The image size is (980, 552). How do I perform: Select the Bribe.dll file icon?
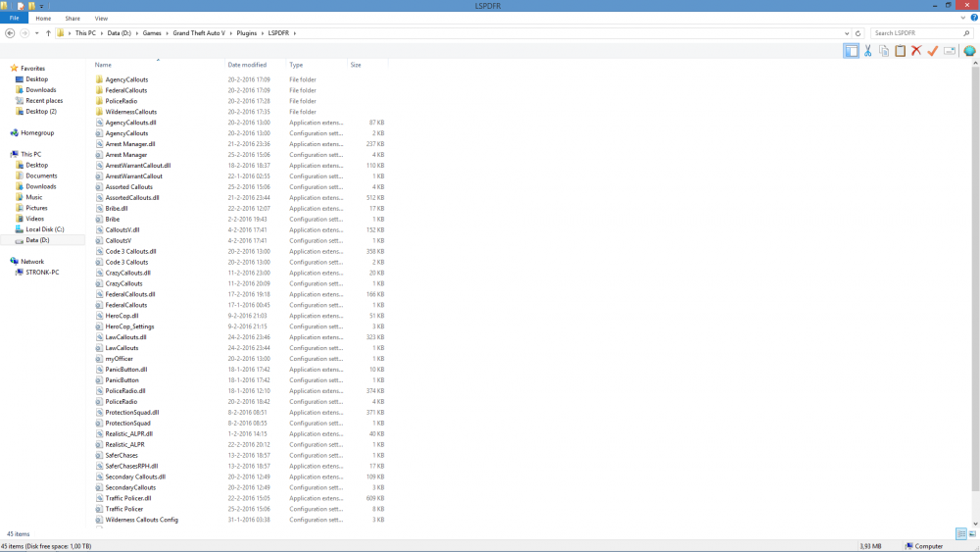(x=99, y=208)
